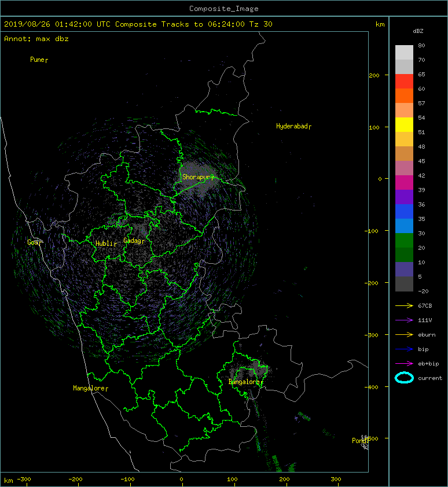Screen dimensions: 448x487
Task: Click the 30 dBZ green color swatch
Action: [404, 241]
